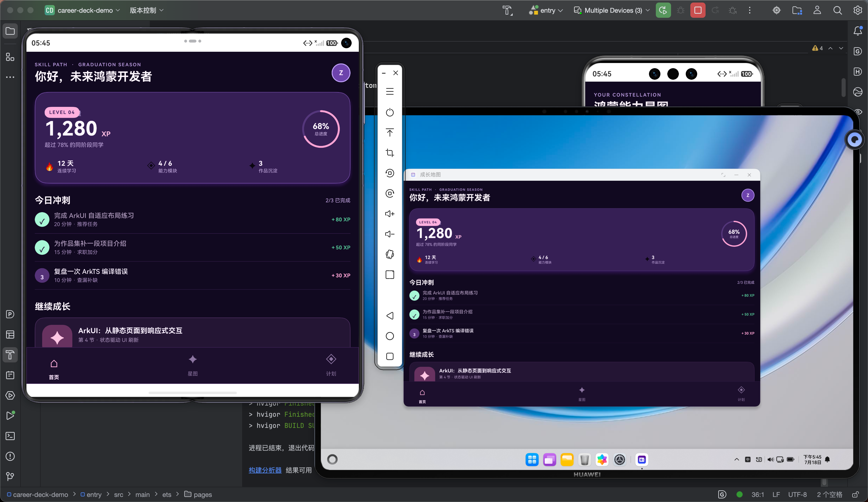Open the Structure tool window icon
Image resolution: width=868 pixels, height=502 pixels.
click(10, 57)
